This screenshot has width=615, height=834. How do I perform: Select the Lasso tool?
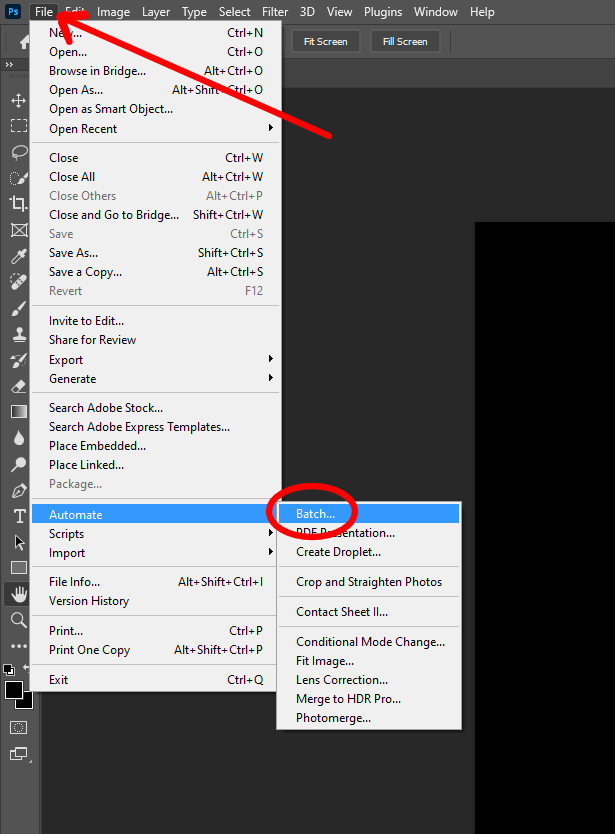click(x=19, y=152)
